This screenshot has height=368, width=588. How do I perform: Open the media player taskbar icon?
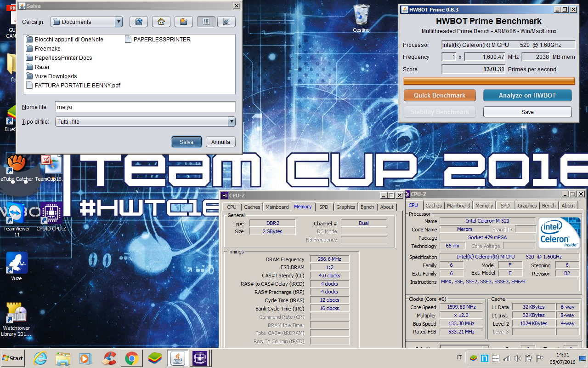tap(85, 358)
